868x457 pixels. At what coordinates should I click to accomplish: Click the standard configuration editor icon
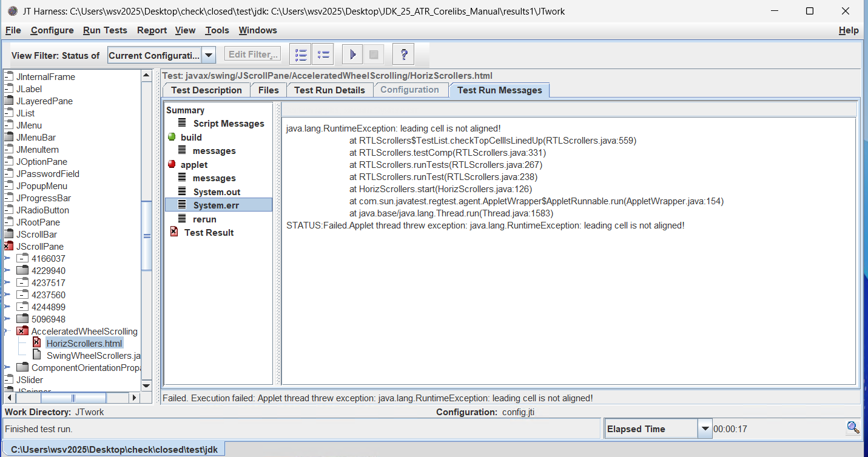pyautogui.click(x=323, y=55)
